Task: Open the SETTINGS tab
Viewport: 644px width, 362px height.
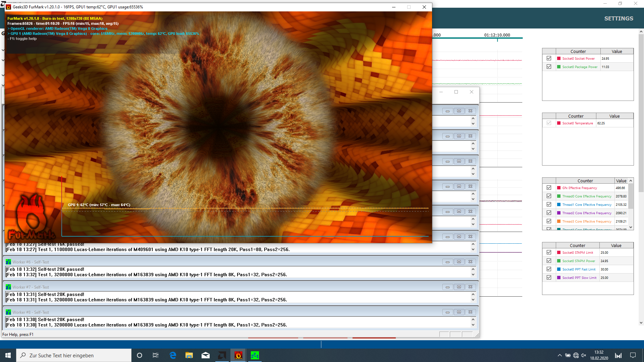Action: click(x=619, y=18)
